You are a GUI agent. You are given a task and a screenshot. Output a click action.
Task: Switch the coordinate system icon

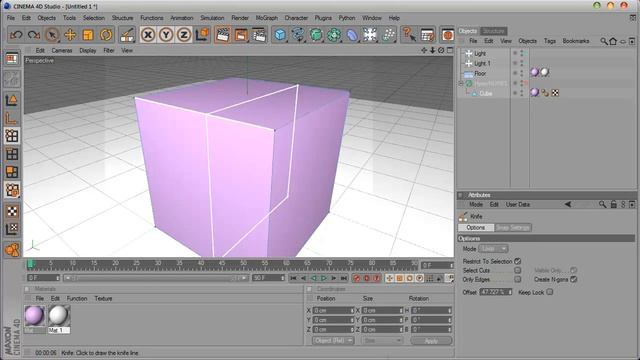pos(202,35)
